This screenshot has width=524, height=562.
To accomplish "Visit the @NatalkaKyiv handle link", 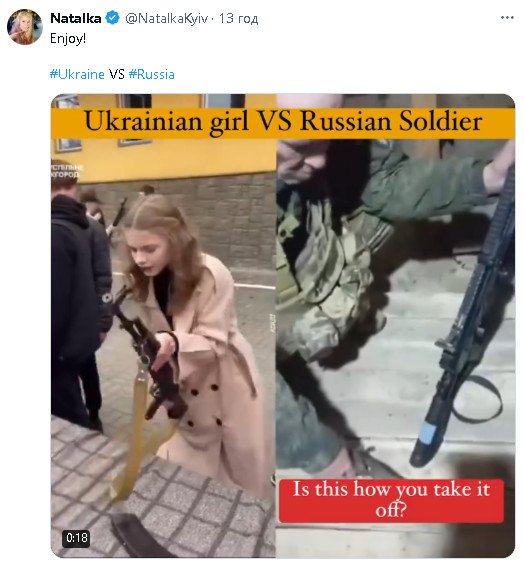I will [166, 18].
